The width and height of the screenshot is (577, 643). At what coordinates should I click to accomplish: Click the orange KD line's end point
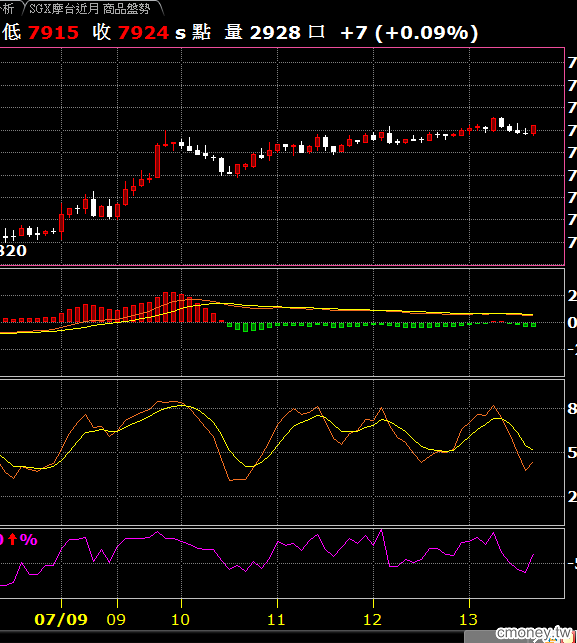click(x=532, y=463)
